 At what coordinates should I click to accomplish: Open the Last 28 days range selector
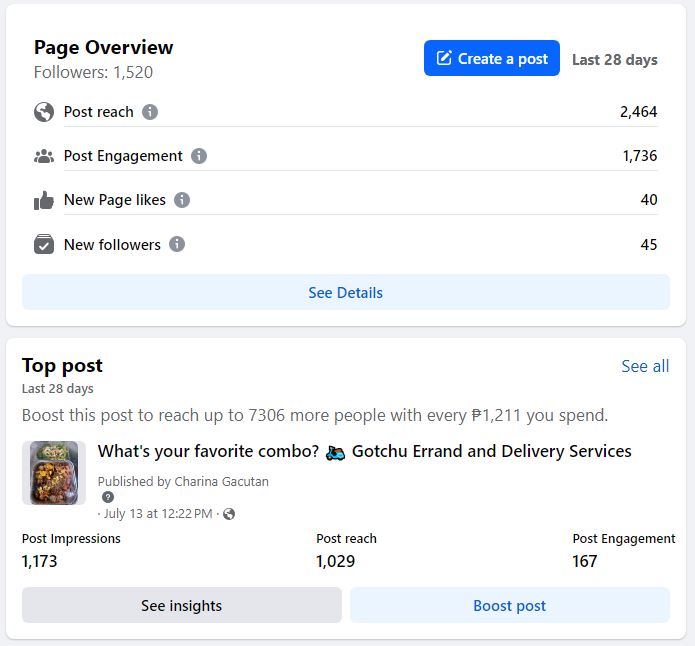[614, 59]
